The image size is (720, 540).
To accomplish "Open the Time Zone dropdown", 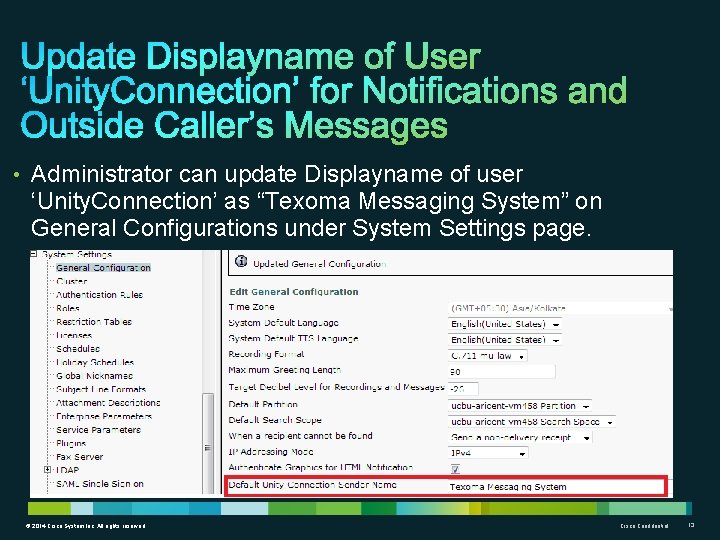I will [x=561, y=308].
